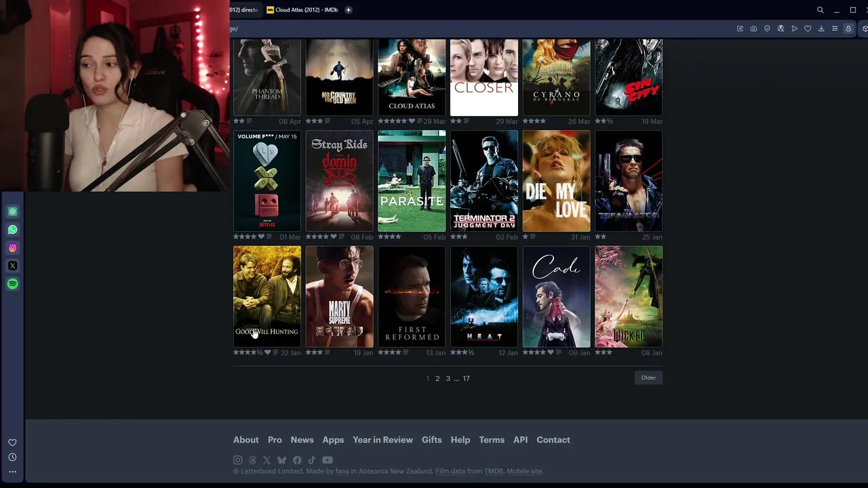Go to page 3 of the diary
This screenshot has height=488, width=868.
[x=448, y=378]
